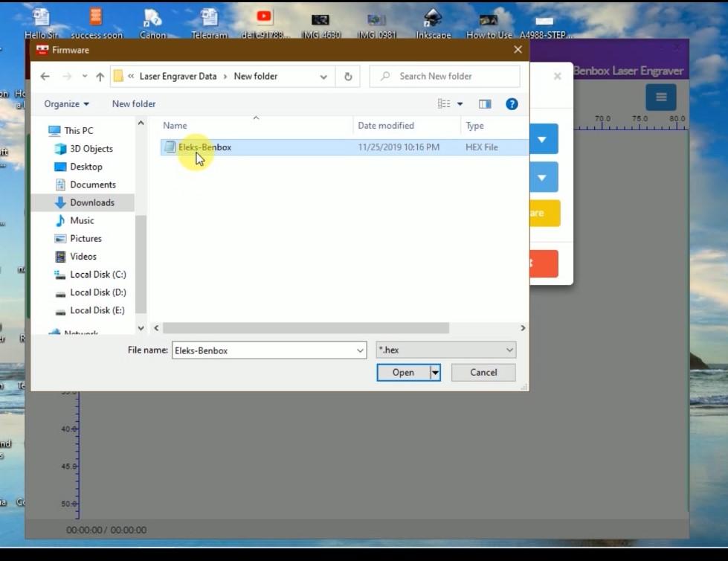
Task: Open the view options dropdown arrow
Action: [460, 104]
